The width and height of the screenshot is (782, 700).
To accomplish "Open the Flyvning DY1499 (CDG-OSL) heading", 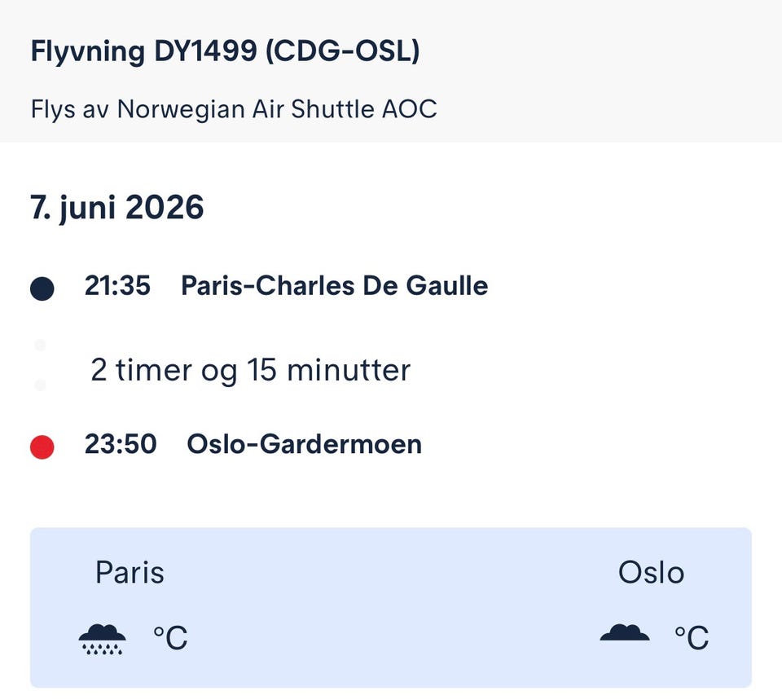I will [225, 52].
